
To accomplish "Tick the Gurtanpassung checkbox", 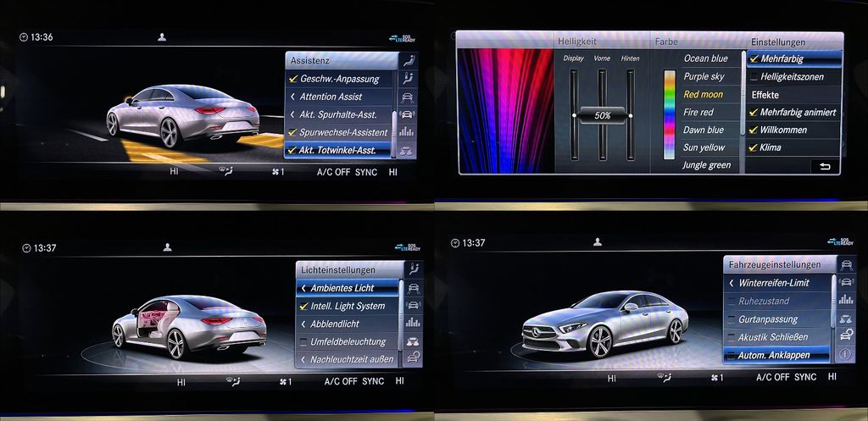I will [732, 319].
